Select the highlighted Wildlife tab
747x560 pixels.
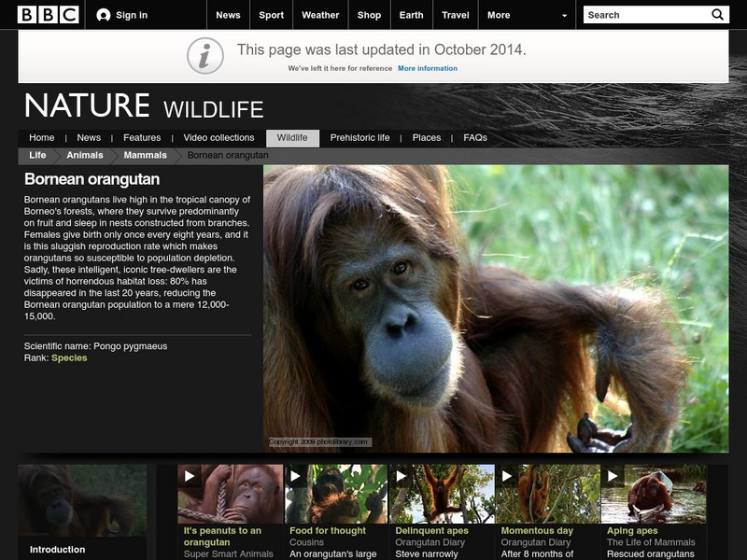(292, 138)
